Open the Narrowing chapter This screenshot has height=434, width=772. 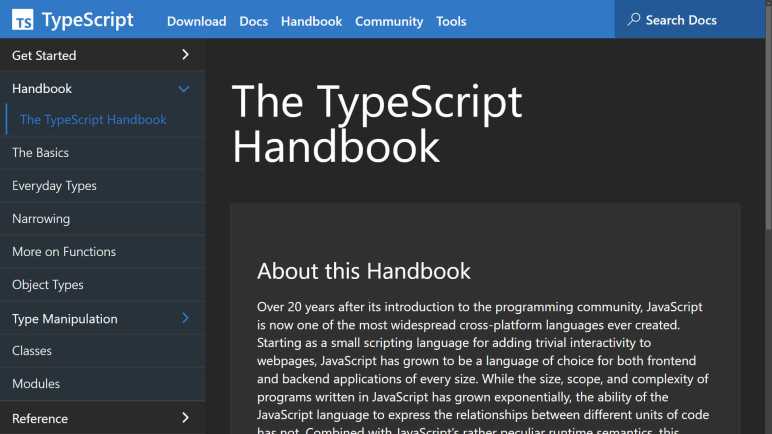coord(41,219)
